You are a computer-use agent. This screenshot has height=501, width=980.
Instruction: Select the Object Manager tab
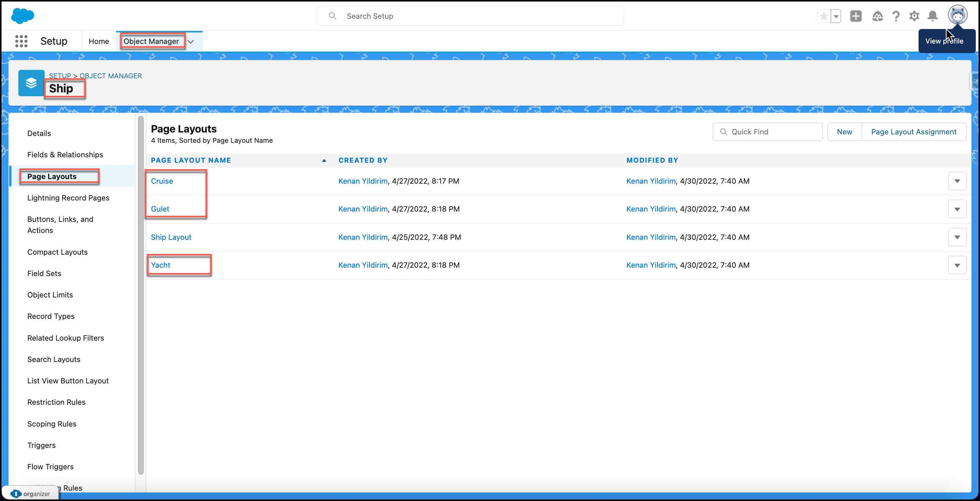tap(151, 41)
